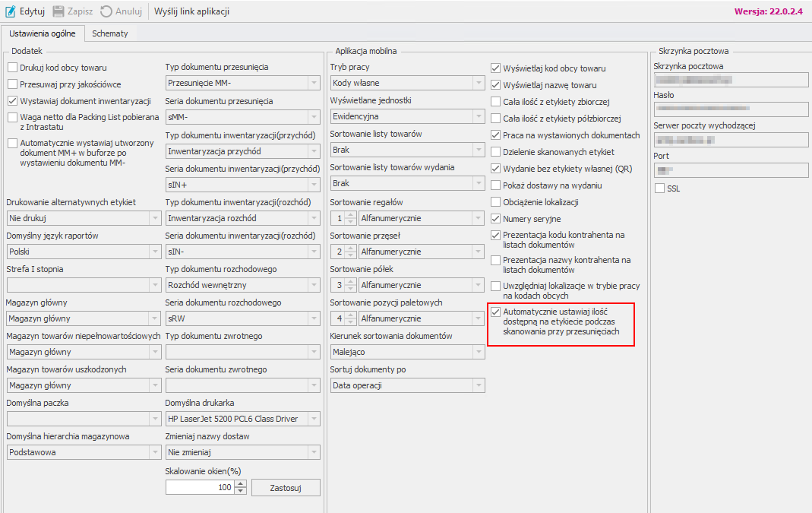The width and height of the screenshot is (812, 513).
Task: Click the Zapisz save icon
Action: [x=58, y=11]
